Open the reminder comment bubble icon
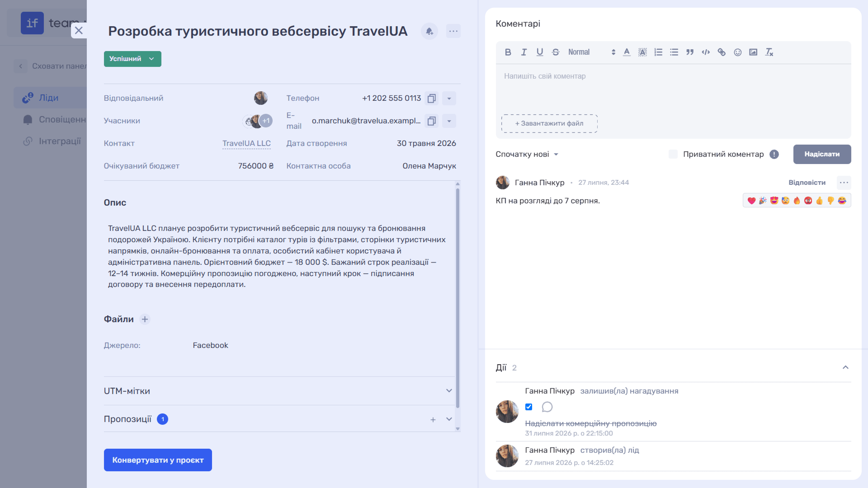Screen dimensions: 868x488 coord(547,407)
